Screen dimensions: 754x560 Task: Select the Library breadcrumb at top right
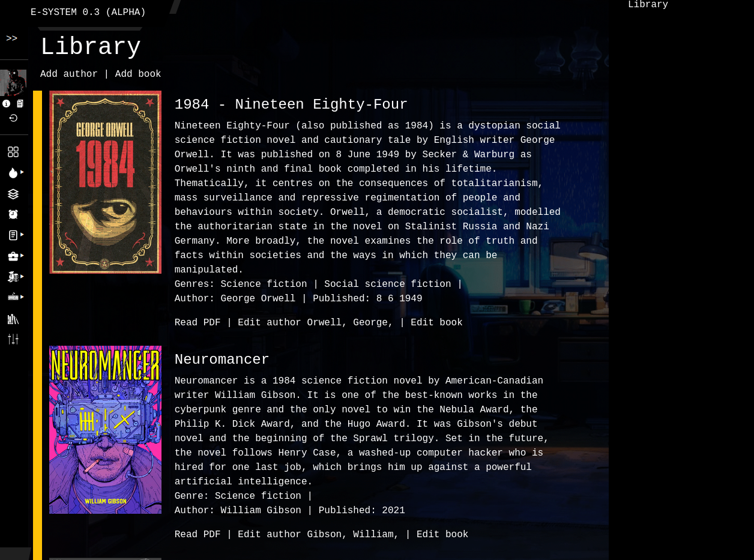648,5
